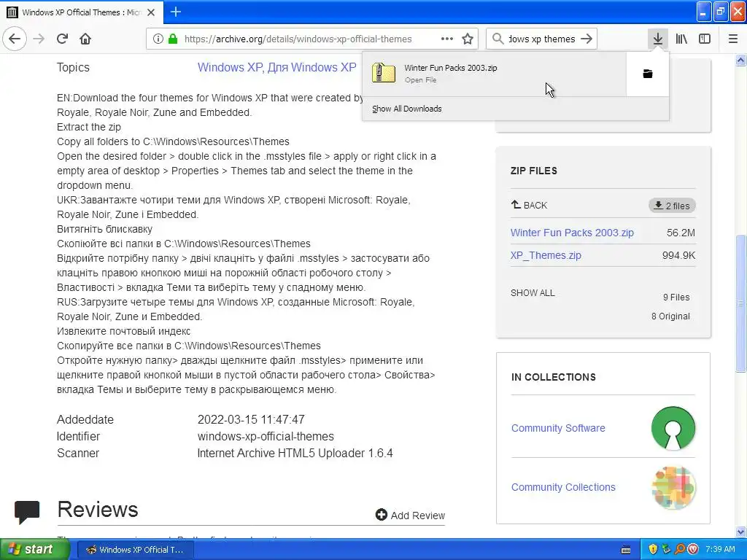Screen dimensions: 747x560
Task: Click the BACK link in Zip Files
Action: pos(529,205)
